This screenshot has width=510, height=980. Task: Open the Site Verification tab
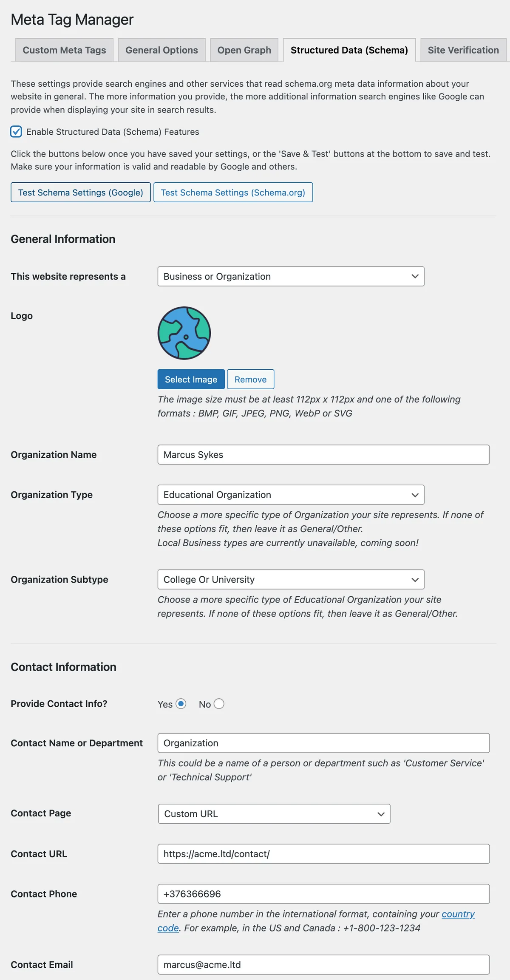(463, 50)
